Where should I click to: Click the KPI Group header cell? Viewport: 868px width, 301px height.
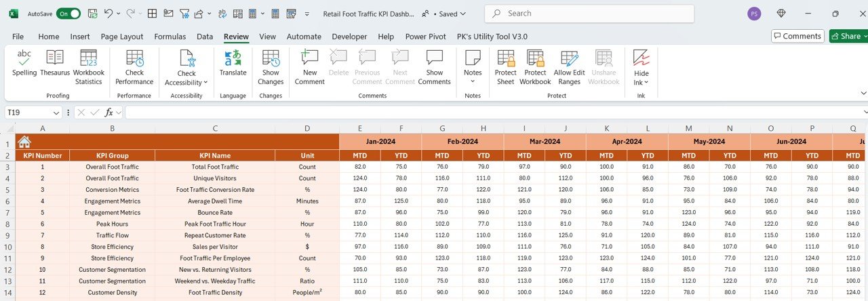click(x=113, y=155)
